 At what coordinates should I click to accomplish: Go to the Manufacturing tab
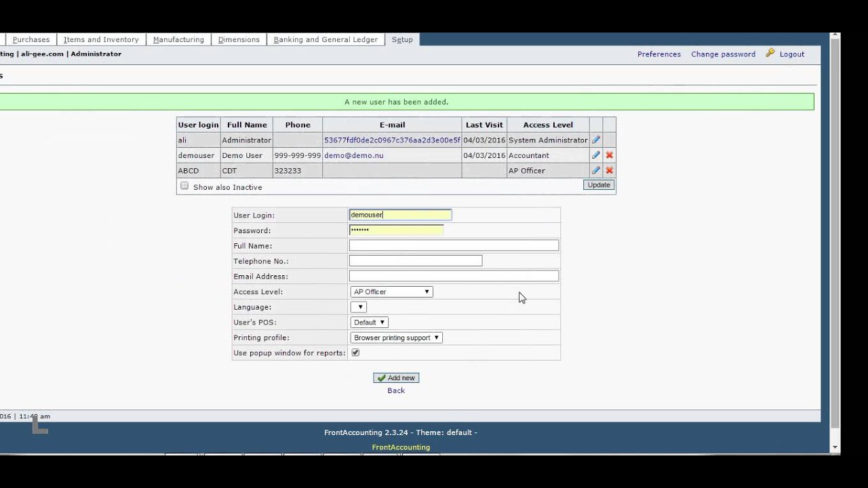(x=178, y=39)
